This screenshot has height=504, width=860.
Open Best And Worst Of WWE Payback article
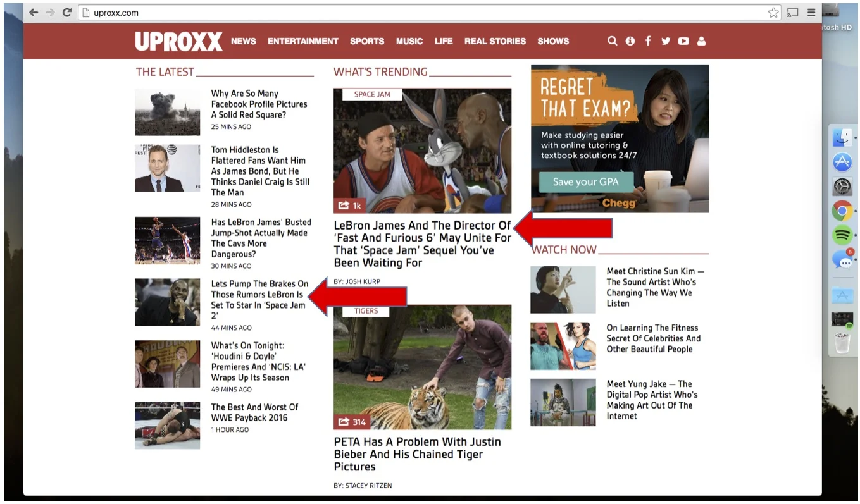(x=254, y=412)
